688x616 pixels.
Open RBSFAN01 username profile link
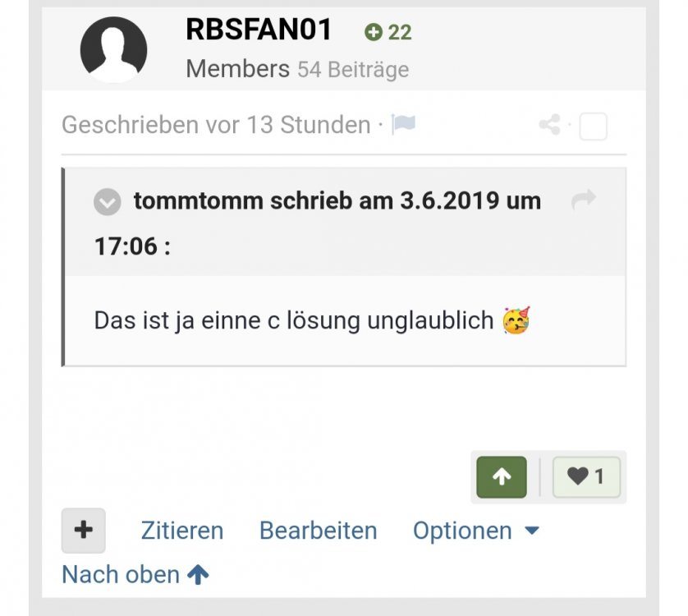pos(259,30)
